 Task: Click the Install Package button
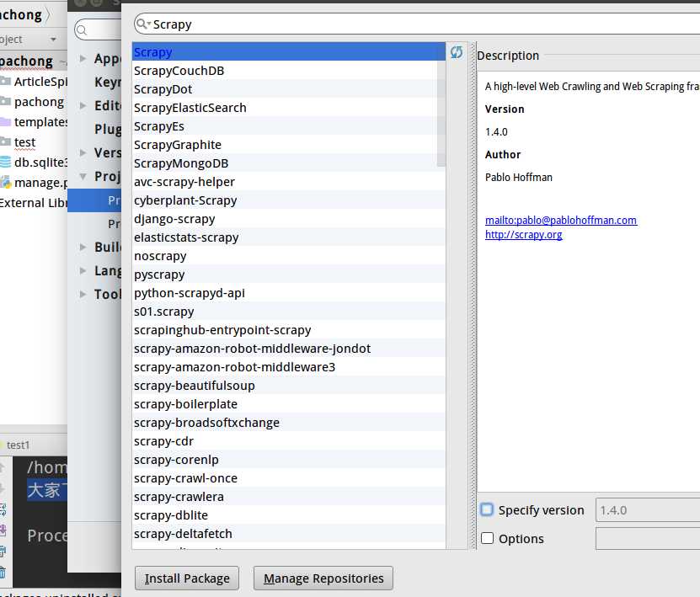187,578
